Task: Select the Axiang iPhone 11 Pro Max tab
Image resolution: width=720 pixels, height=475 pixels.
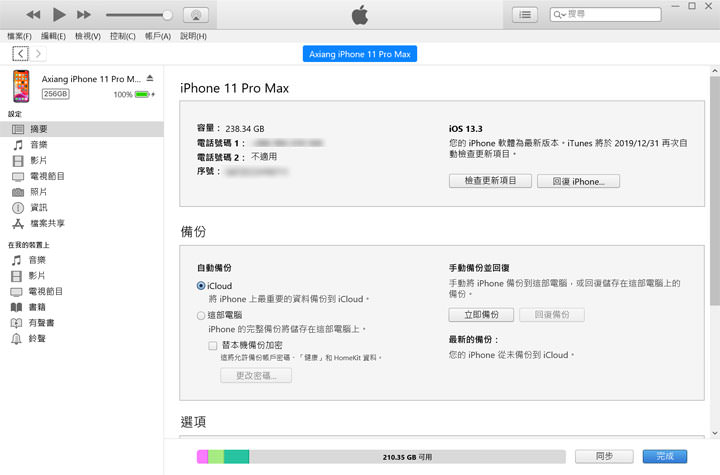Action: (x=360, y=54)
